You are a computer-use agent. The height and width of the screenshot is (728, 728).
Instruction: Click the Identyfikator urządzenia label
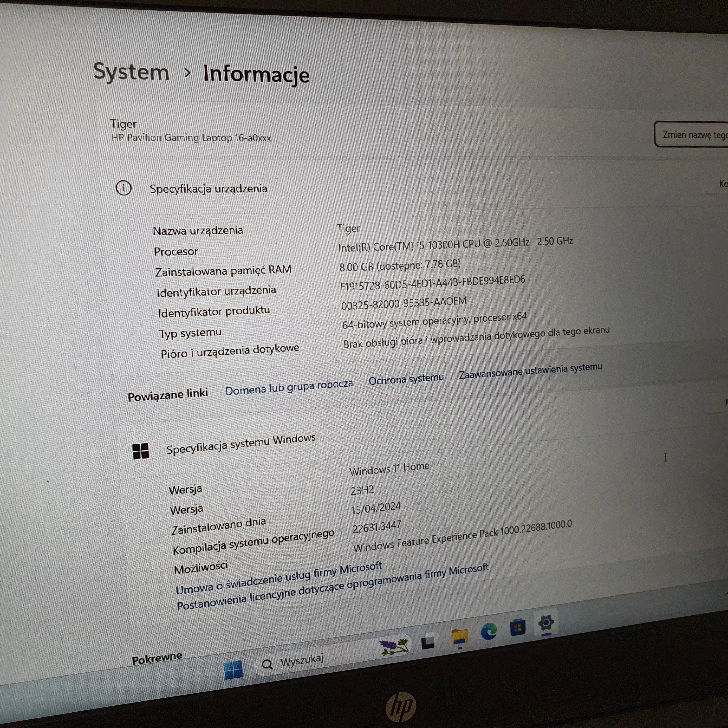216,291
